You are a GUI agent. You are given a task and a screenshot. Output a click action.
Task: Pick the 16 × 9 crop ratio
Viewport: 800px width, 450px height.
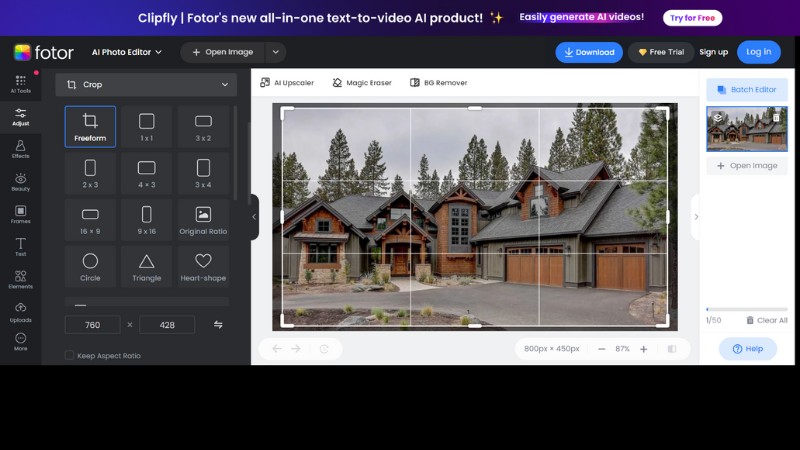90,219
